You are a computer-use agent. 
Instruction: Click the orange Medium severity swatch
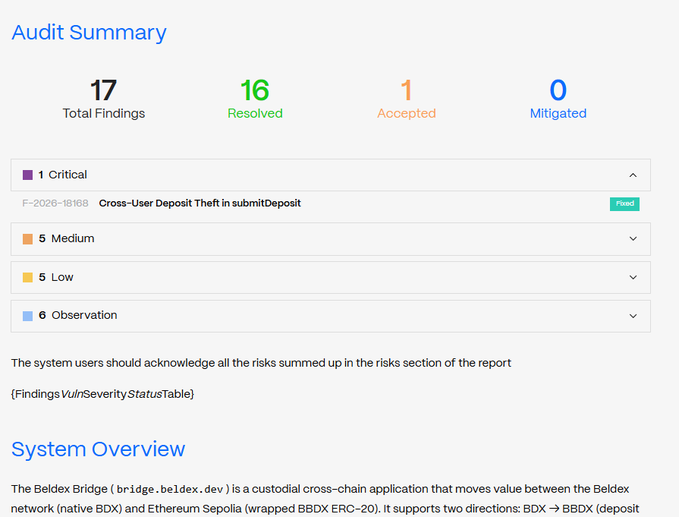[x=28, y=239]
